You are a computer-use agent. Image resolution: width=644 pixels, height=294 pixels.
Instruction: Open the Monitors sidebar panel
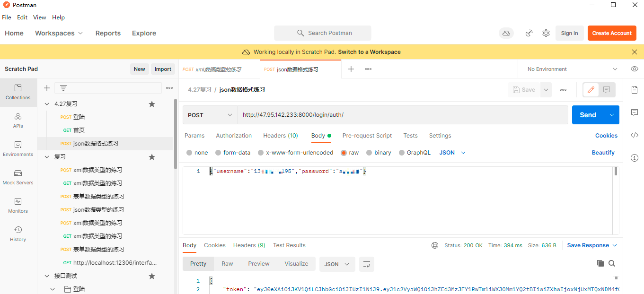[18, 205]
